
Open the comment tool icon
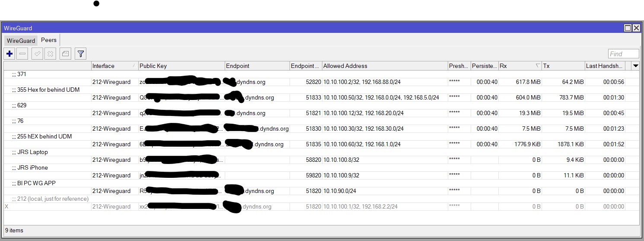click(x=65, y=54)
